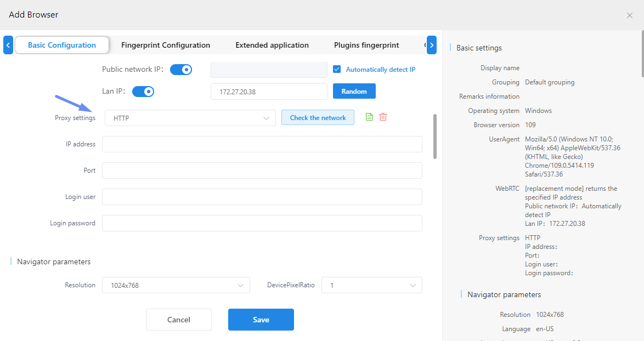This screenshot has width=644, height=341.
Task: Open the DevicePixelRatio dropdown
Action: [371, 285]
